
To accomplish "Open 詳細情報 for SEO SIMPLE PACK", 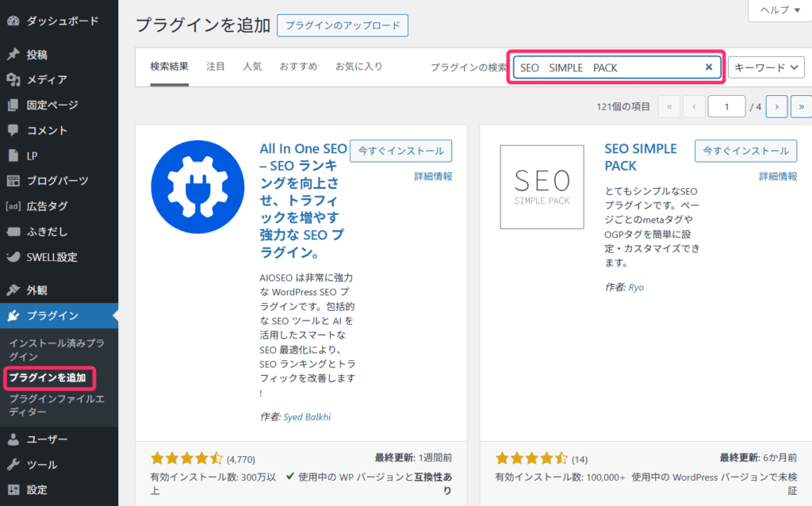I will coord(778,177).
